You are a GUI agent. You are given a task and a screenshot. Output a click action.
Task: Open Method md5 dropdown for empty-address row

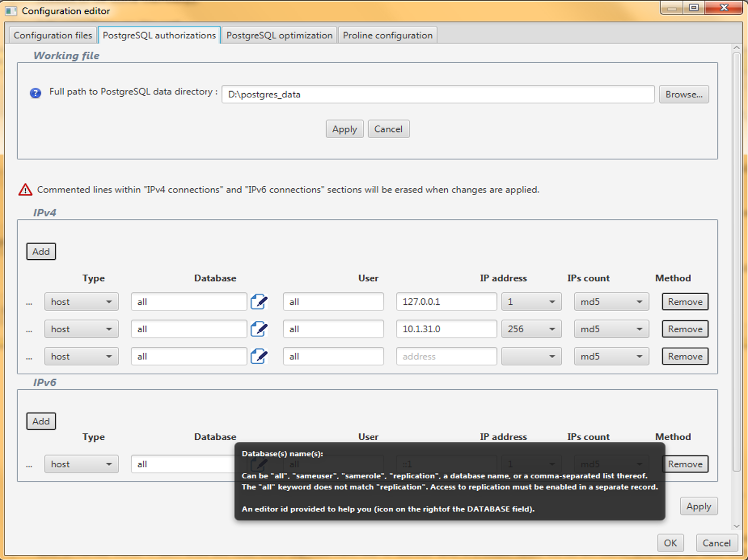(611, 357)
